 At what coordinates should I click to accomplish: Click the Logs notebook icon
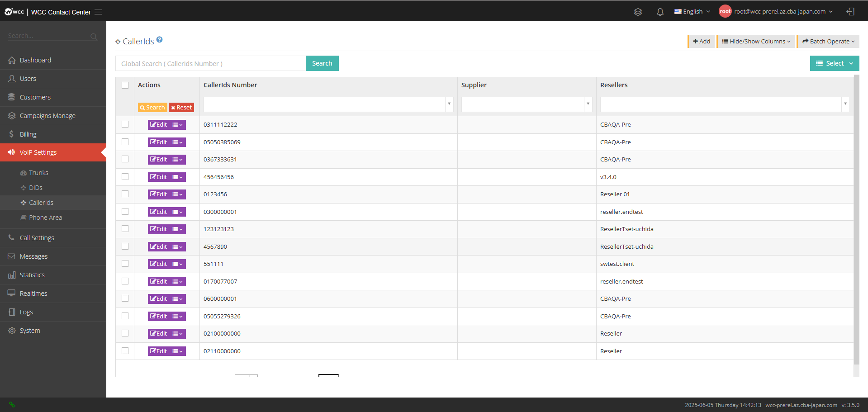coord(12,312)
